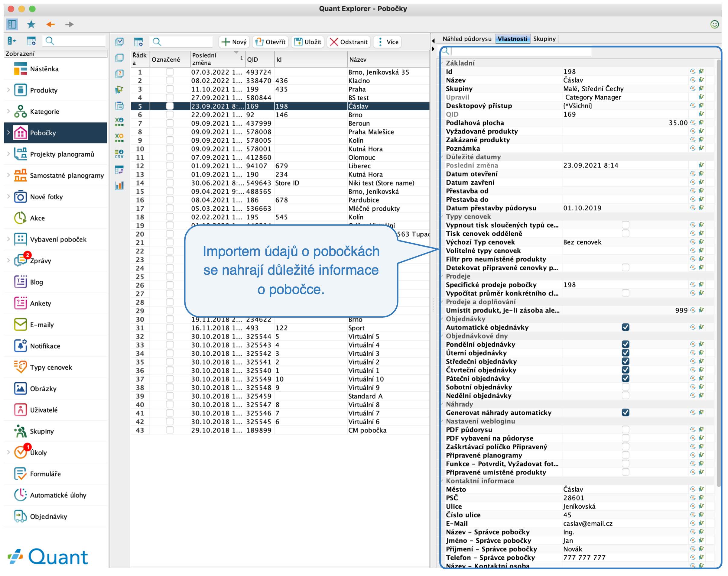Image resolution: width=728 pixels, height=576 pixels.
Task: Switch to Náhled půdorysu tab
Action: tap(467, 39)
